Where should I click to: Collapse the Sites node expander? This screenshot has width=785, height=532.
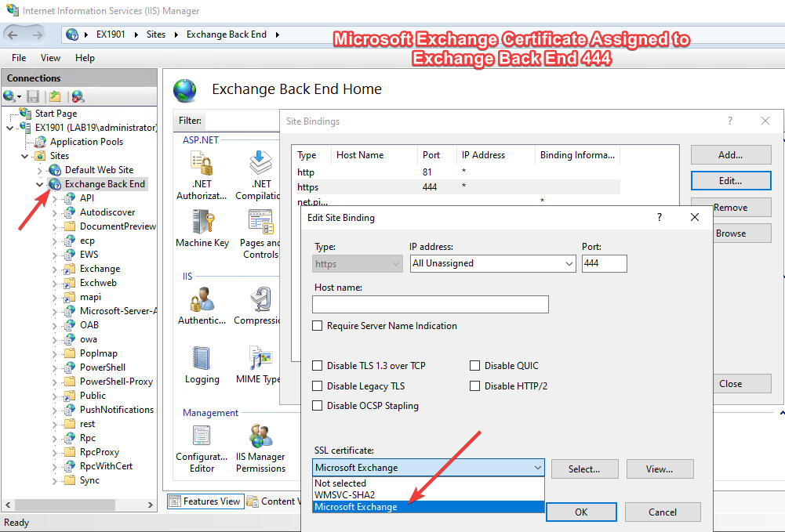point(24,156)
